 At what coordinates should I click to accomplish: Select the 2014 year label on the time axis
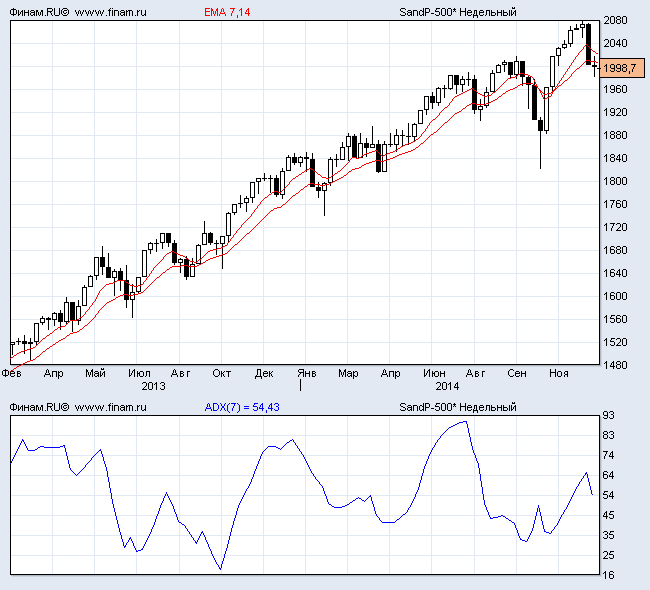click(447, 385)
